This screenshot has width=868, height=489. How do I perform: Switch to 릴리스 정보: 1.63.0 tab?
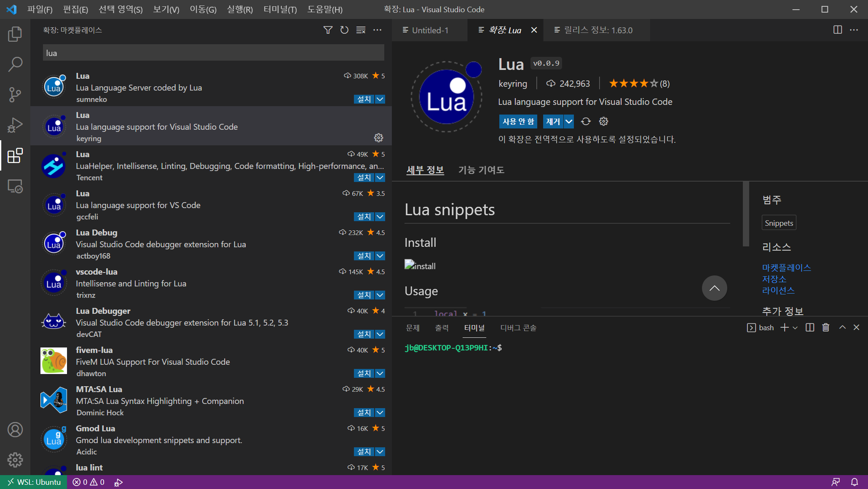pos(597,30)
